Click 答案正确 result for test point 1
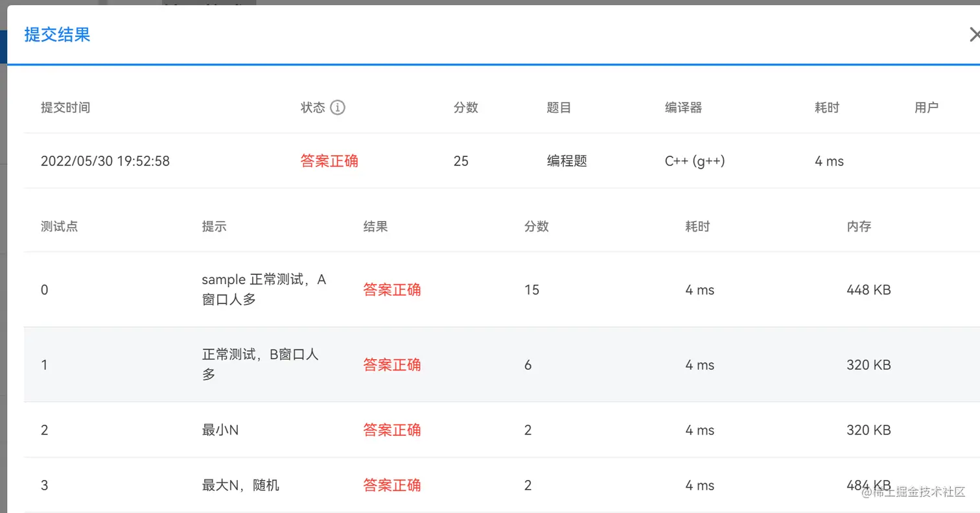This screenshot has height=513, width=980. point(391,365)
